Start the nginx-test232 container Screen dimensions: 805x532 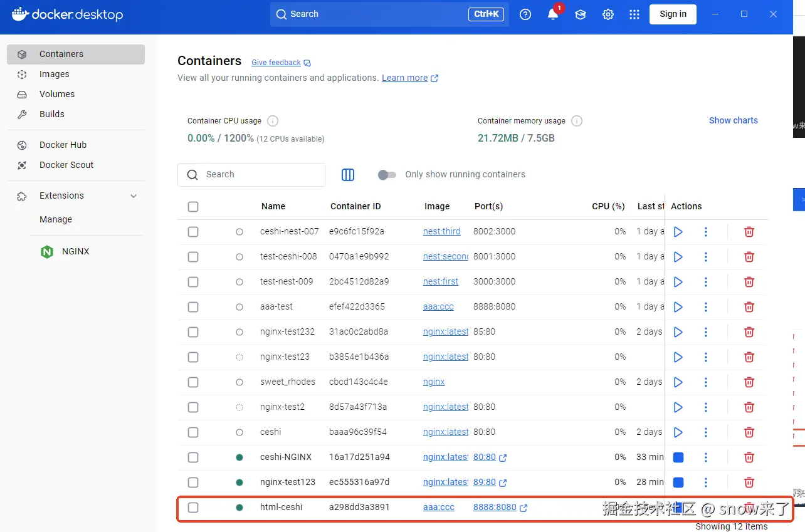678,332
